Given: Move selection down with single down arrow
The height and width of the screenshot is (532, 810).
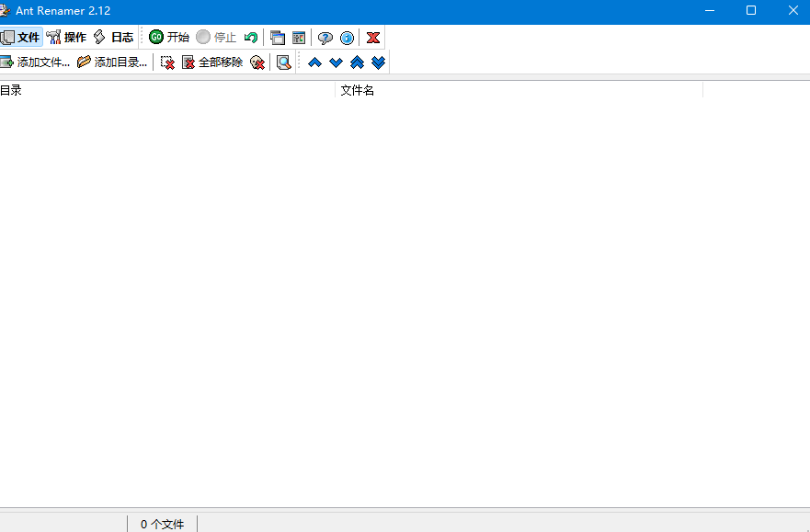Looking at the screenshot, I should click(x=336, y=62).
